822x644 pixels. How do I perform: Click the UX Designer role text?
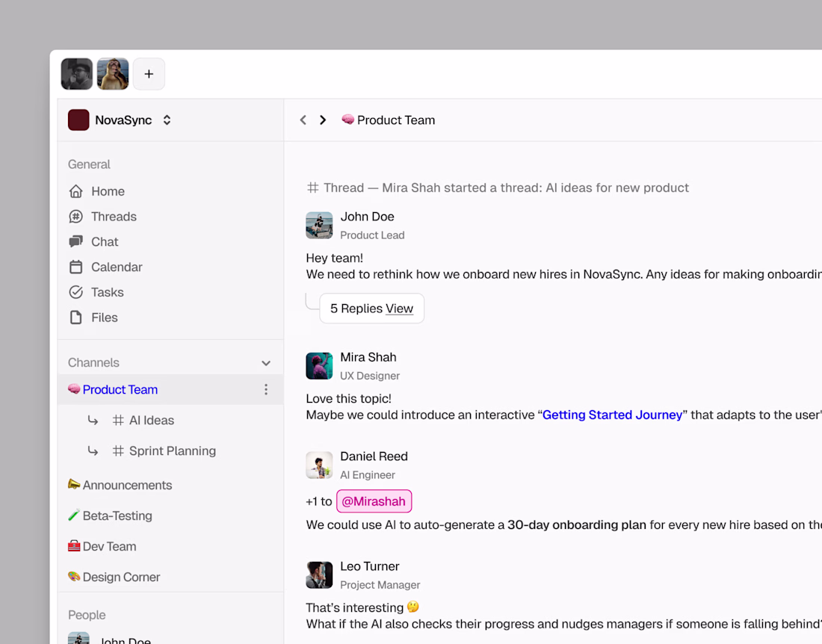pyautogui.click(x=370, y=376)
